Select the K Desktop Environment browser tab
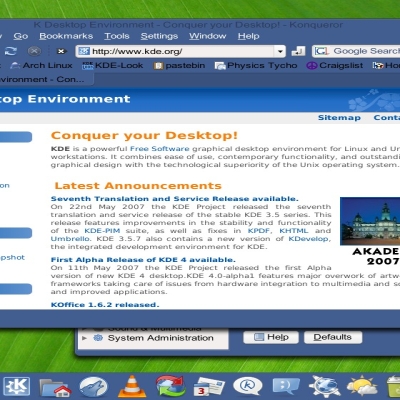Viewport: 400px width, 400px height. pos(46,80)
